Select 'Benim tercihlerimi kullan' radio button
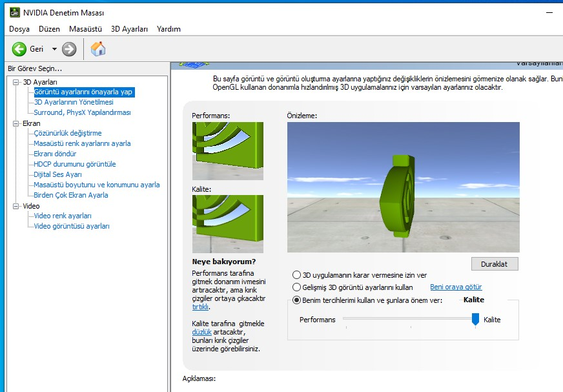 pyautogui.click(x=296, y=300)
